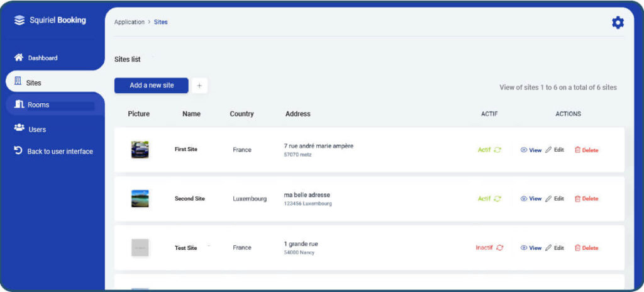Screen dimensions: 644x292
Task: Click the Application breadcrumb link
Action: coord(130,22)
